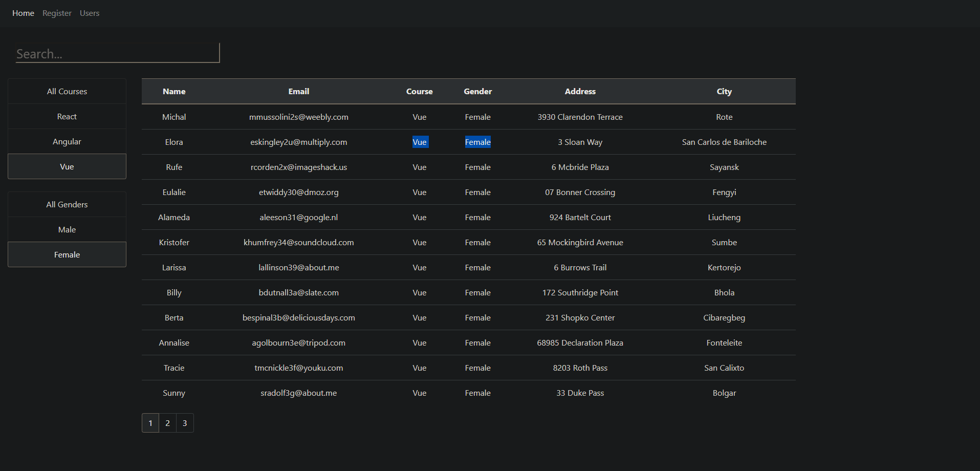The width and height of the screenshot is (980, 471).
Task: Click city Cibaregbeg
Action: pos(724,318)
